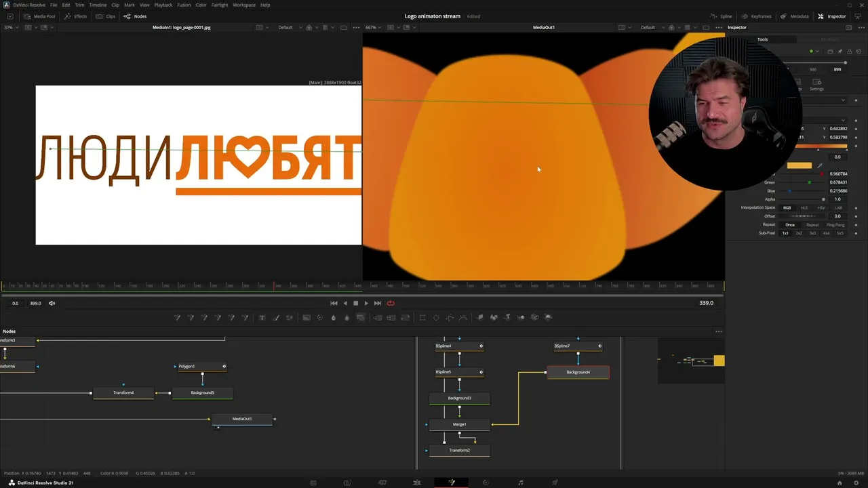Toggle the Nodes editor panel

[135, 16]
